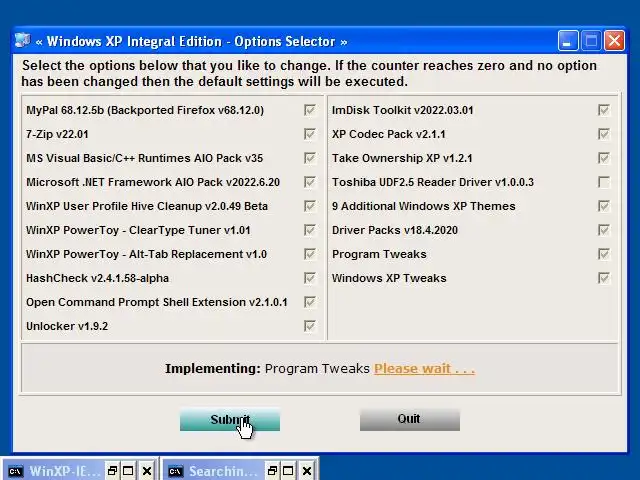Screen dimensions: 640x480
Task: Toggle Microsoft .NET Framework AIO Pack checkbox
Action: tap(309, 182)
